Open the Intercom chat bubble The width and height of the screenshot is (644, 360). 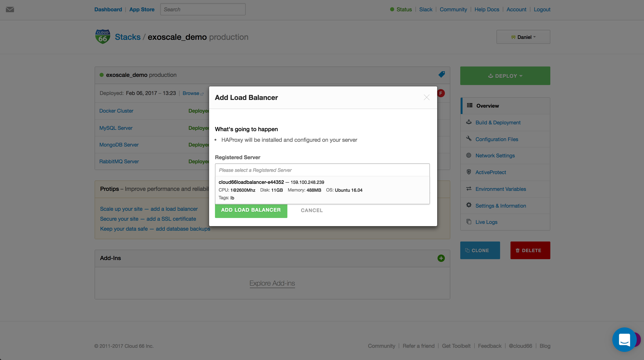click(624, 339)
